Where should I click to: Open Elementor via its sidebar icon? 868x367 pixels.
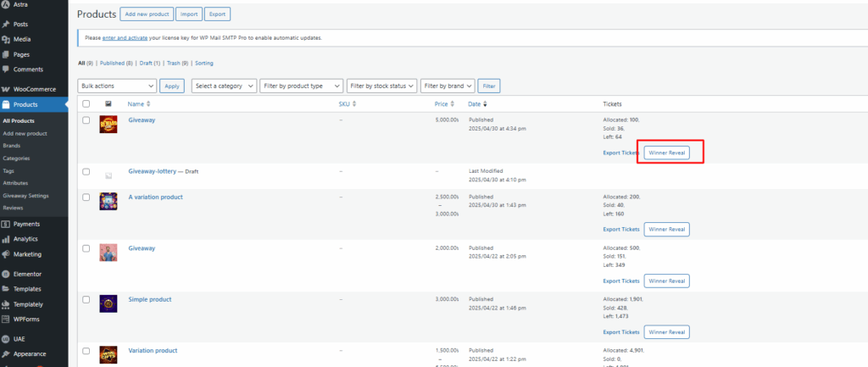click(6, 274)
